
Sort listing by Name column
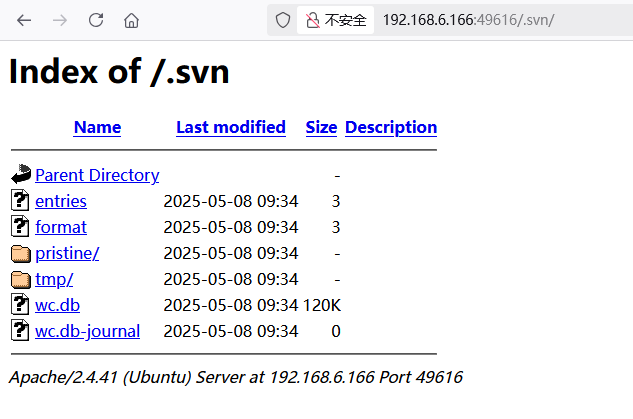click(x=97, y=127)
